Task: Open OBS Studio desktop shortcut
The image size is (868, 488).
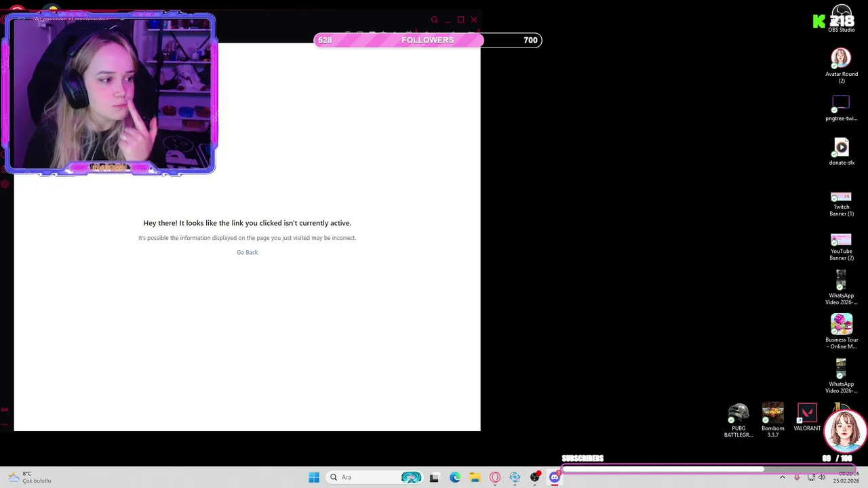Action: coord(841,19)
